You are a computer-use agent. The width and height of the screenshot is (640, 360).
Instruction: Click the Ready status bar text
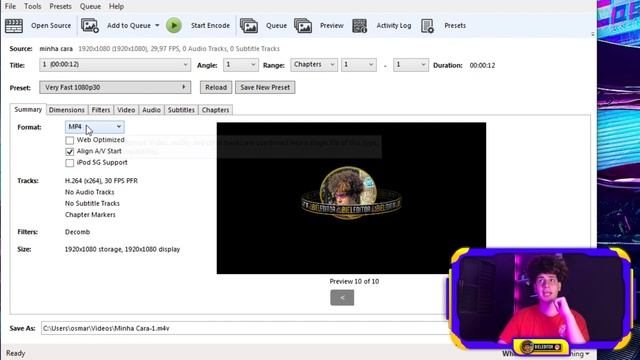(16, 353)
